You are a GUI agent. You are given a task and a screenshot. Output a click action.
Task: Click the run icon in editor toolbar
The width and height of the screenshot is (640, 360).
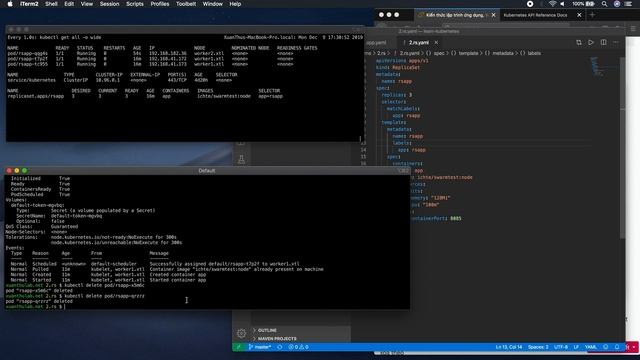click(591, 42)
